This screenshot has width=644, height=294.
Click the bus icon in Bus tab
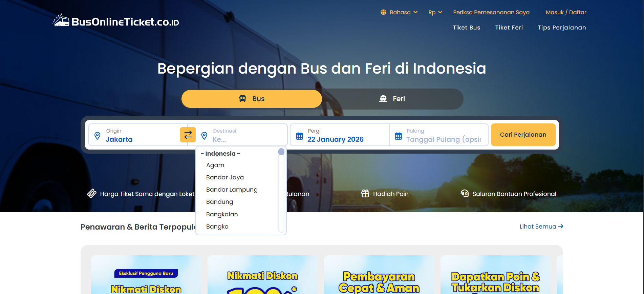pyautogui.click(x=242, y=99)
